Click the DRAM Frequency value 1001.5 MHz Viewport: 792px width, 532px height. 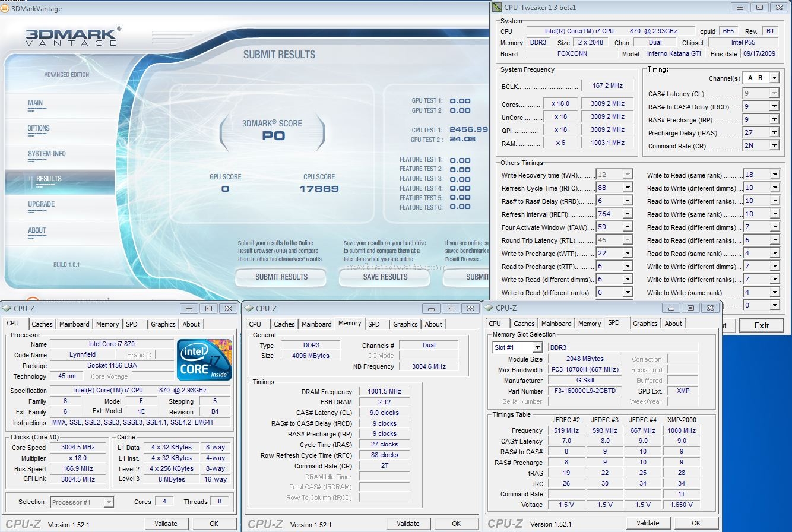pos(384,392)
